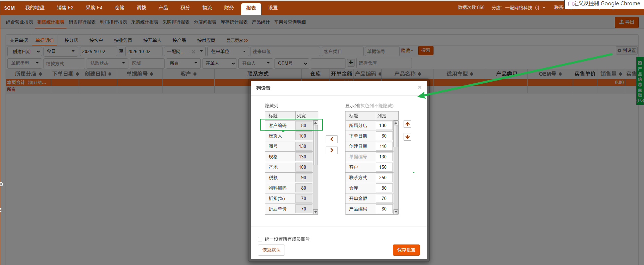Click the 恢复默认 button
This screenshot has height=265, width=644.
[x=271, y=250]
